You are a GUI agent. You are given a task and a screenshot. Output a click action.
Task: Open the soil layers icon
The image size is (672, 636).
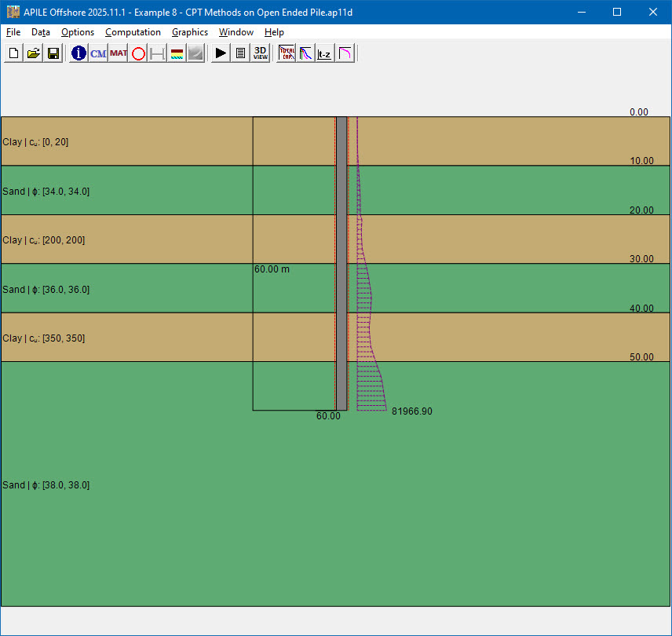177,53
